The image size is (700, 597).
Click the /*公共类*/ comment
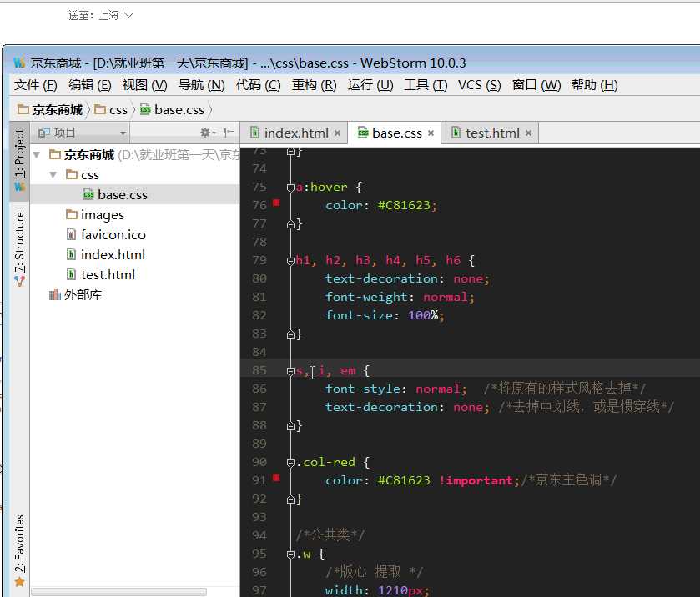330,534
